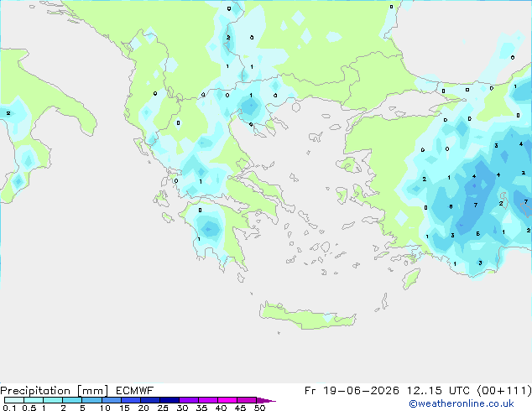532x411 pixels.
Task: Select the 0.5–1 mm legend color swatch
Action: pos(34,400)
